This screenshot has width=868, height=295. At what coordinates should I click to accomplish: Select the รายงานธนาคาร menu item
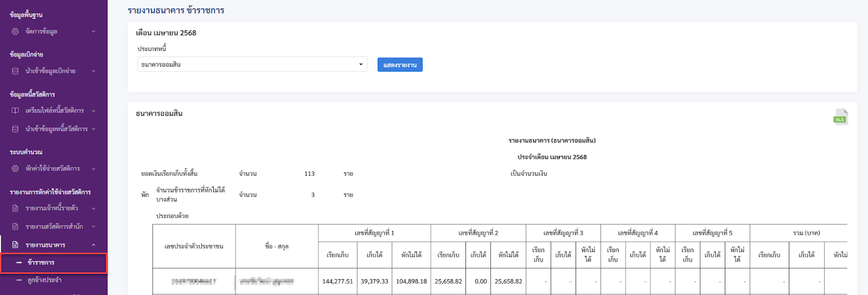(x=54, y=245)
